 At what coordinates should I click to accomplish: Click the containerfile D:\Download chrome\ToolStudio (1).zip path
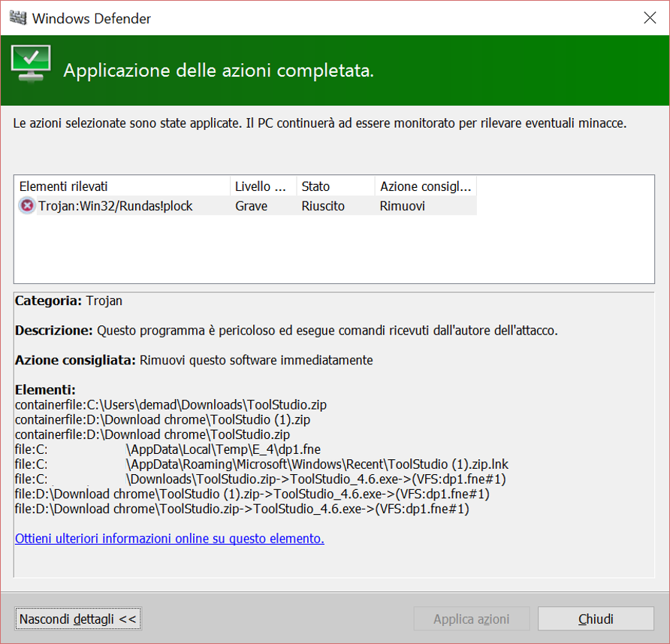coord(163,419)
